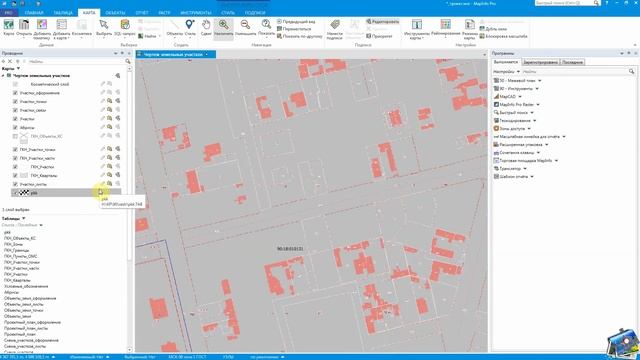This screenshot has width=640, height=360.
Task: Click Предыдущий вид in navigation group
Action: click(296, 21)
